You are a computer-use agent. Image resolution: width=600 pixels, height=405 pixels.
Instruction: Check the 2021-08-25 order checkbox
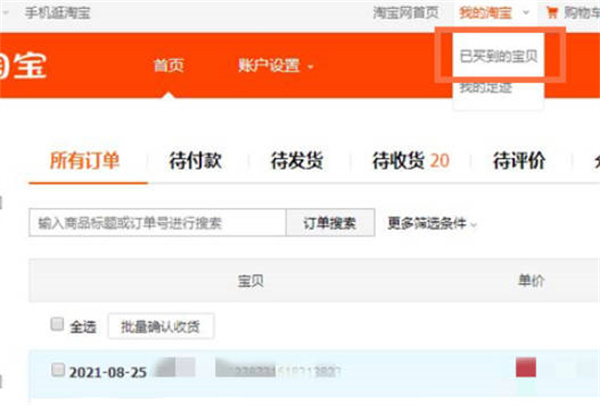point(58,370)
